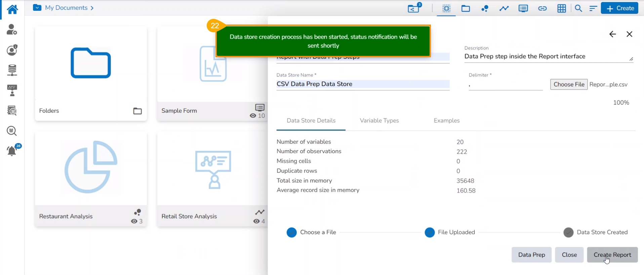
Task: Click the grid view icon in toolbar
Action: click(561, 8)
